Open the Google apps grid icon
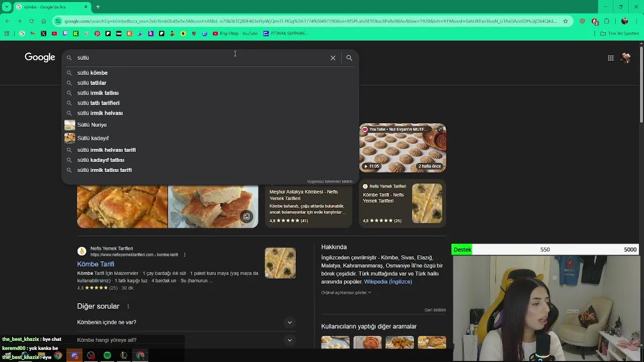Image resolution: width=644 pixels, height=362 pixels. pyautogui.click(x=610, y=58)
